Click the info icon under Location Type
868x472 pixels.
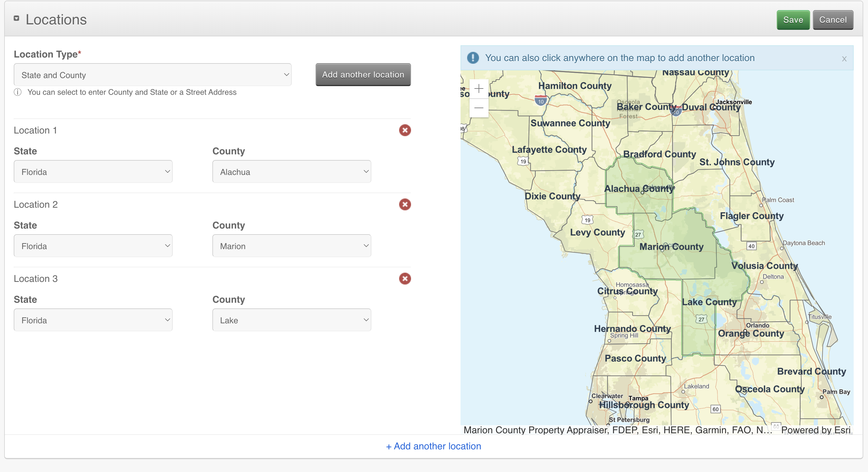tap(18, 92)
